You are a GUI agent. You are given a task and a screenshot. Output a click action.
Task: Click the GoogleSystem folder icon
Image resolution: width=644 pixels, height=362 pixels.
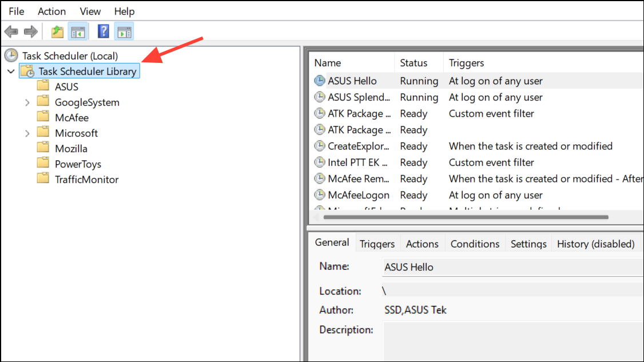(43, 101)
